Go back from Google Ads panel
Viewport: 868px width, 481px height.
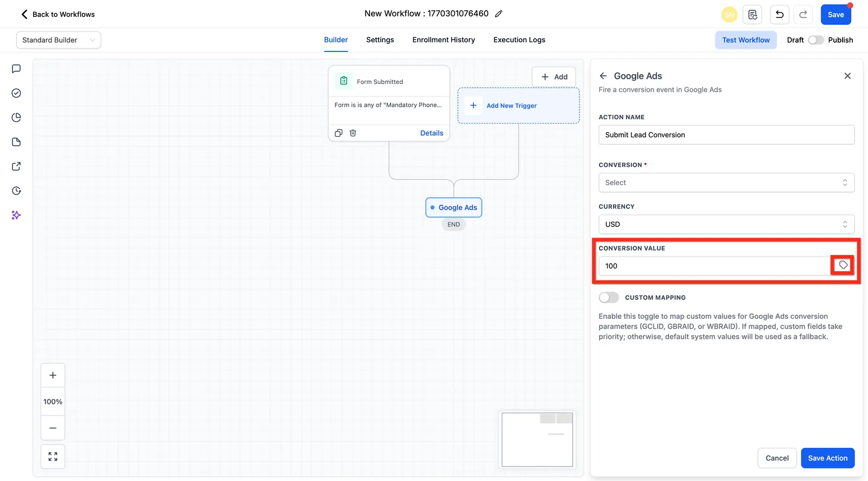click(603, 76)
